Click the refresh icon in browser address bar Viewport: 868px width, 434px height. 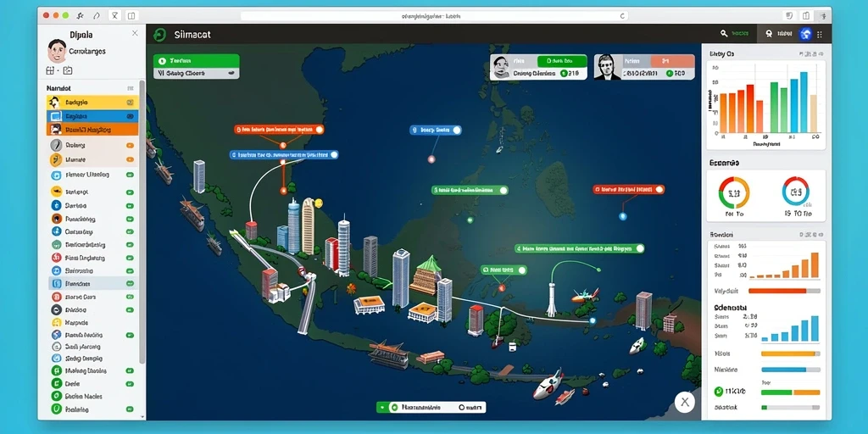coord(622,17)
